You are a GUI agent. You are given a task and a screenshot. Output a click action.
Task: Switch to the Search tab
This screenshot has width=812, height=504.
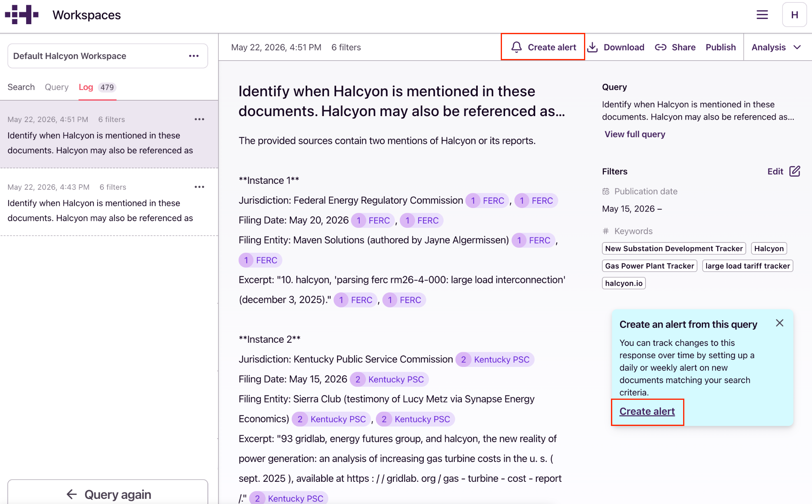21,87
